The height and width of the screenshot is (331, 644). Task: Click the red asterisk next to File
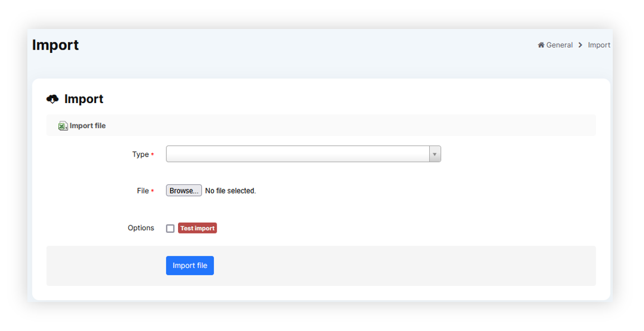[x=152, y=191]
